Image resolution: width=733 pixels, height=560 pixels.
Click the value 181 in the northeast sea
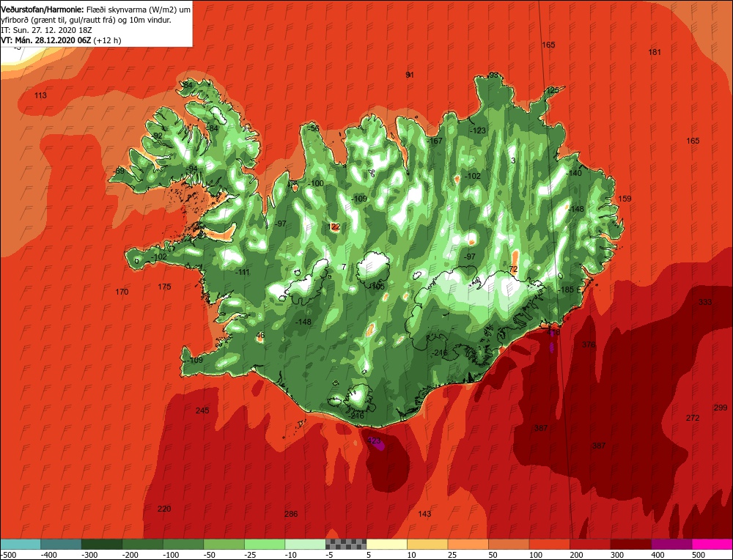[x=655, y=52]
